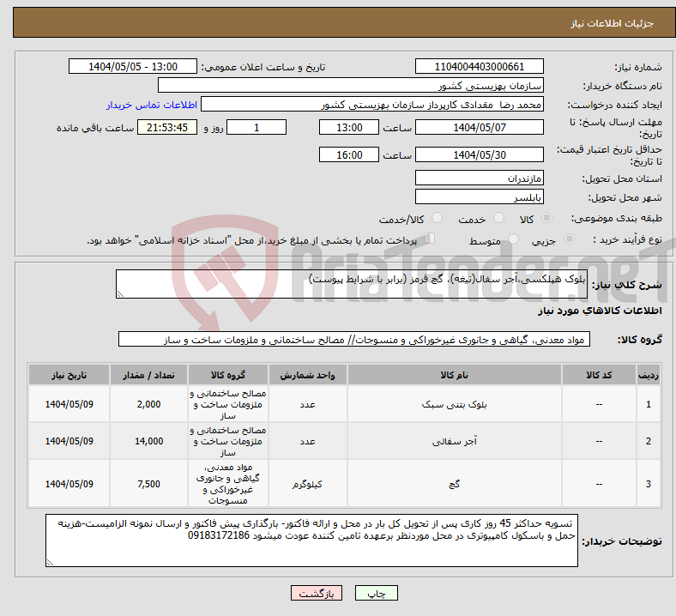Viewport: 676px width, 616px height.
Task: Click the سازمان بهزیستی کشور buyer field
Action: click(x=351, y=85)
